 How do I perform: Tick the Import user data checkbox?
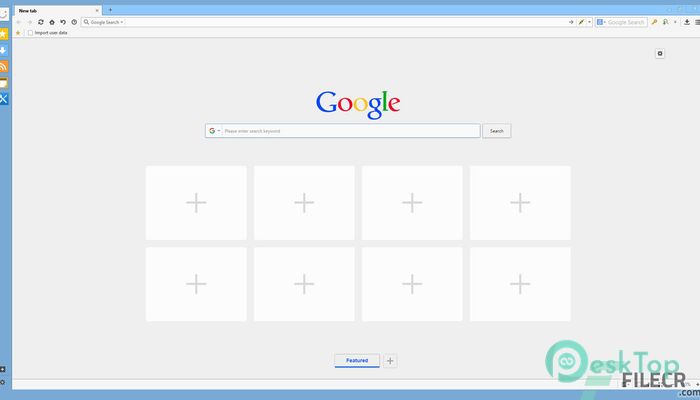(30, 33)
